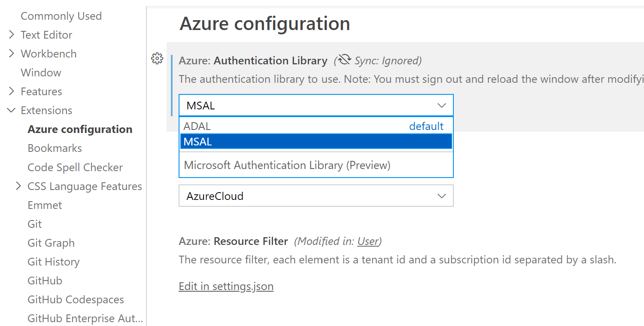Select Bookmarks in the sidebar
644x326 pixels.
tap(55, 148)
